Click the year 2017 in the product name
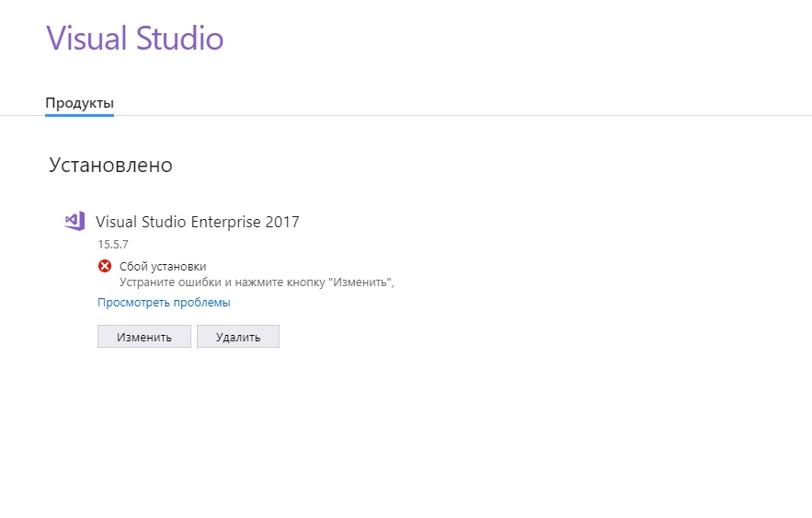 (281, 222)
